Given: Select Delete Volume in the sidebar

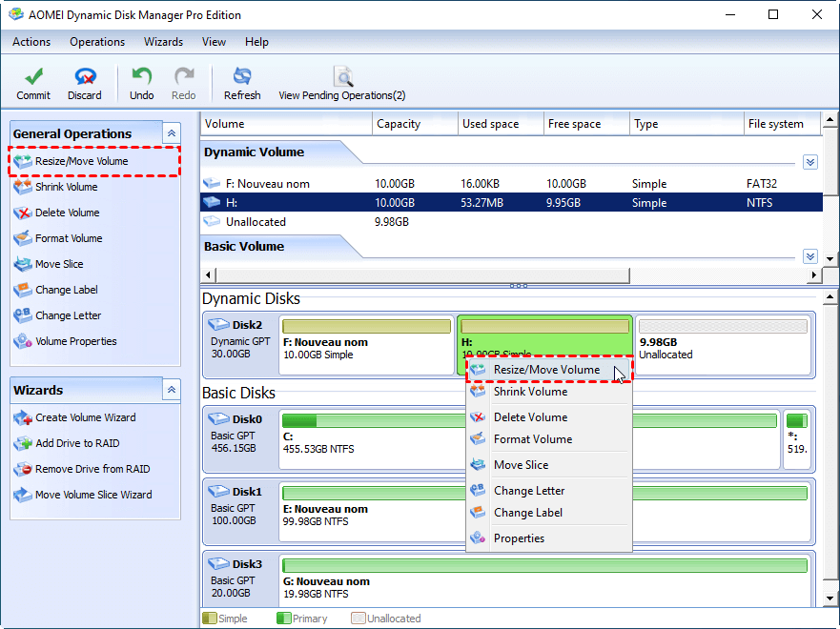Looking at the screenshot, I should pyautogui.click(x=57, y=213).
